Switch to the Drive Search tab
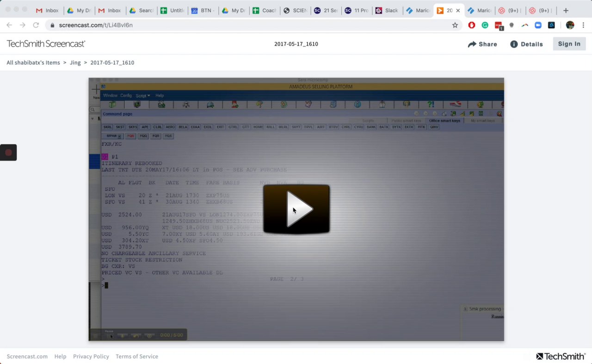The height and width of the screenshot is (364, 592). click(141, 10)
